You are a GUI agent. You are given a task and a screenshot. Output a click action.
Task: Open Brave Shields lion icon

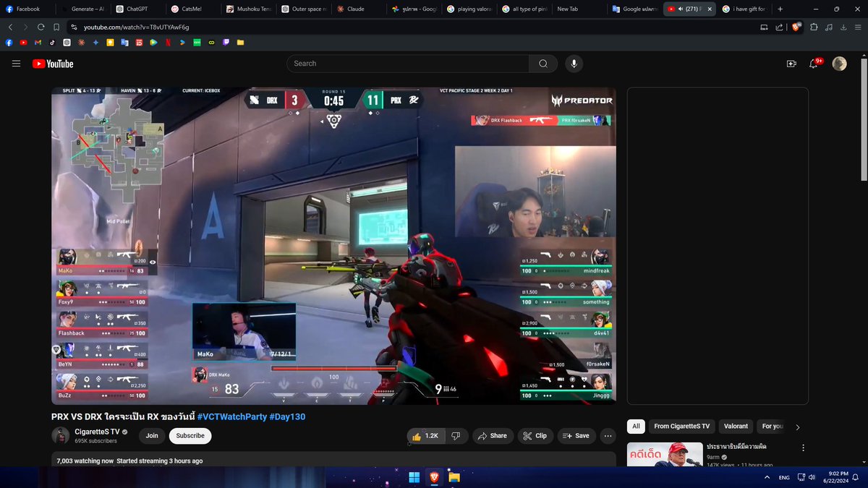tap(796, 27)
